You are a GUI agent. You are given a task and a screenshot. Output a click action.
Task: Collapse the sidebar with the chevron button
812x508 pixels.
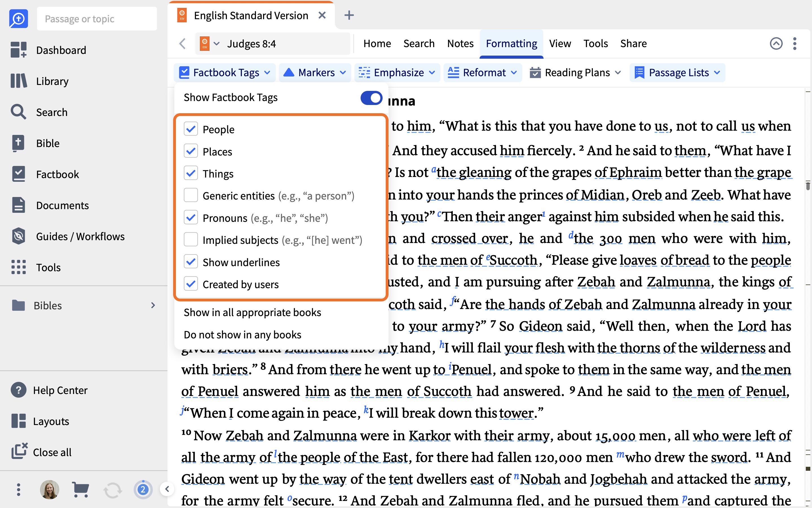coord(167,489)
